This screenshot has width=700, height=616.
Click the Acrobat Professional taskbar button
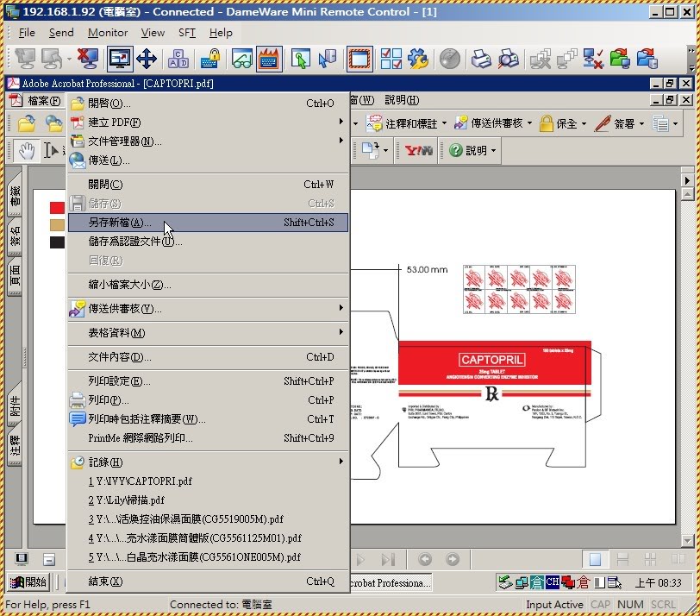[391, 582]
